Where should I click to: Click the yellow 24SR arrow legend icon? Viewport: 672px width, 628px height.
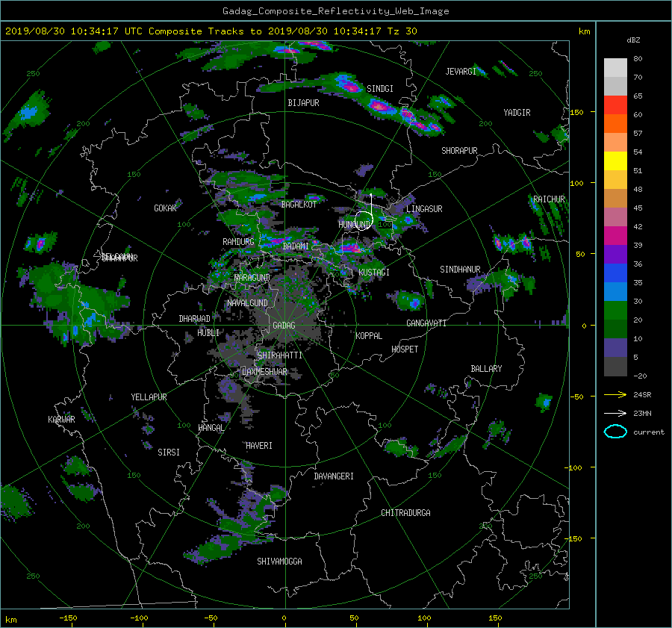[615, 394]
